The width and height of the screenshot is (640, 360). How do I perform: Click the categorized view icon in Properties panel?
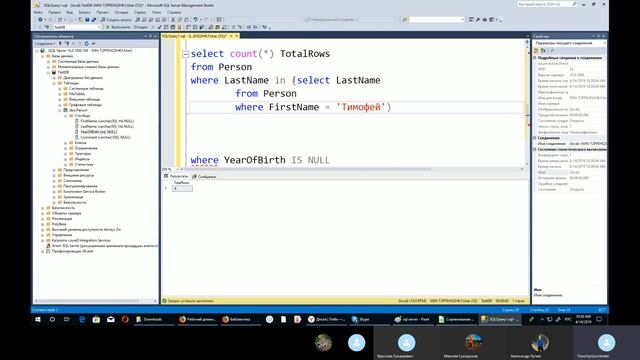click(x=536, y=51)
